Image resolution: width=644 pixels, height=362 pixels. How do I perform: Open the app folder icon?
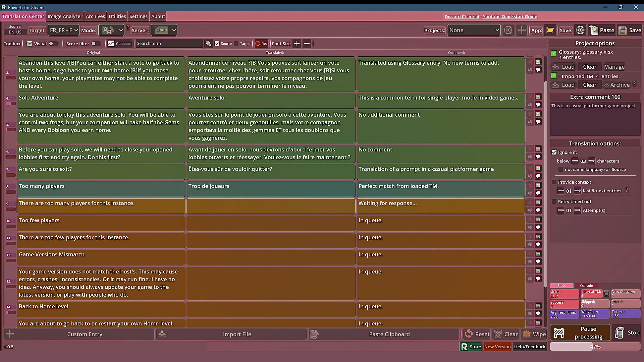(x=550, y=30)
